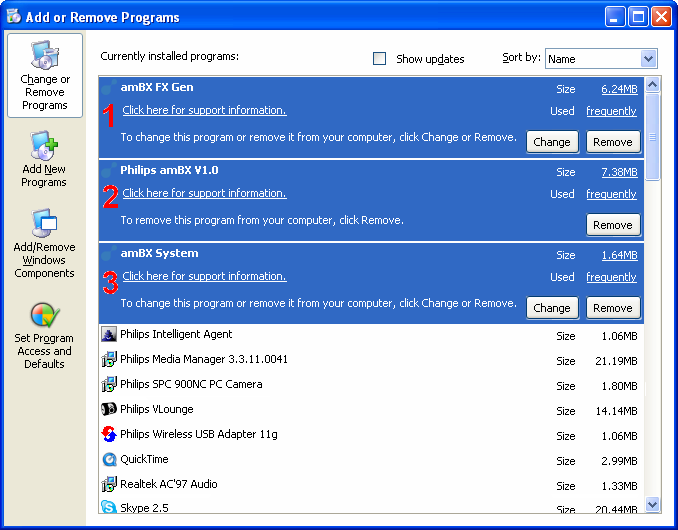
Task: Select the QuickTime entry text
Action: click(x=144, y=459)
